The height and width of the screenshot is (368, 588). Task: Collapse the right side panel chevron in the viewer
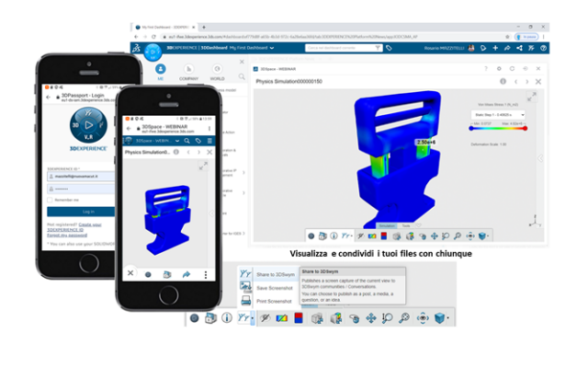(540, 158)
